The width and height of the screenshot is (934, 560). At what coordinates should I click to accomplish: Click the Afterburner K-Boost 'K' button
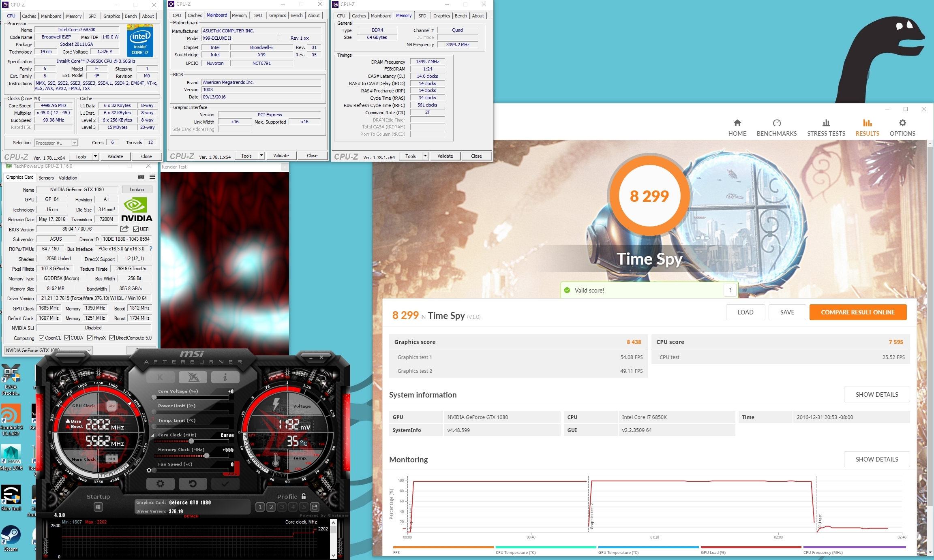coord(161,377)
